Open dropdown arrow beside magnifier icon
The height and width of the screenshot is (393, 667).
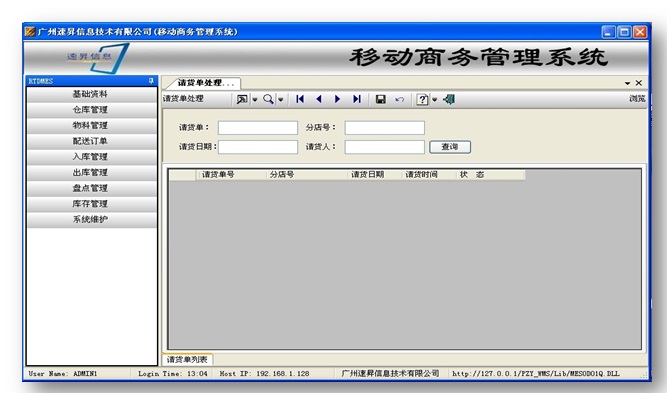pyautogui.click(x=281, y=100)
